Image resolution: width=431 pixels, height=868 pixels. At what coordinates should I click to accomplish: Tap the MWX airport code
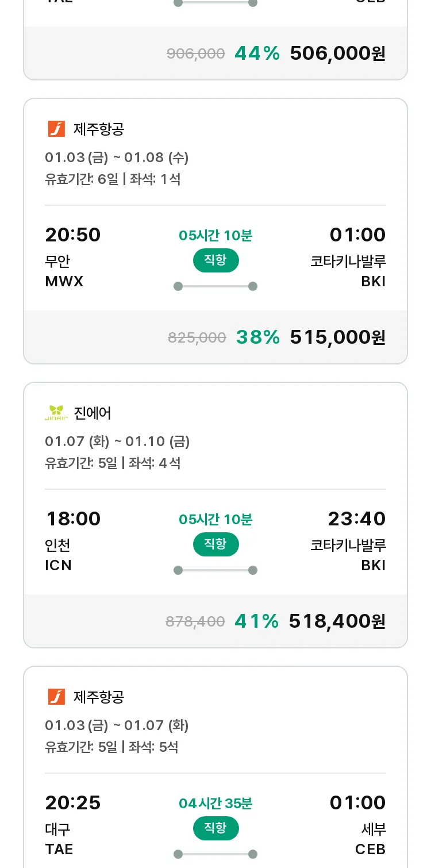pos(64,281)
